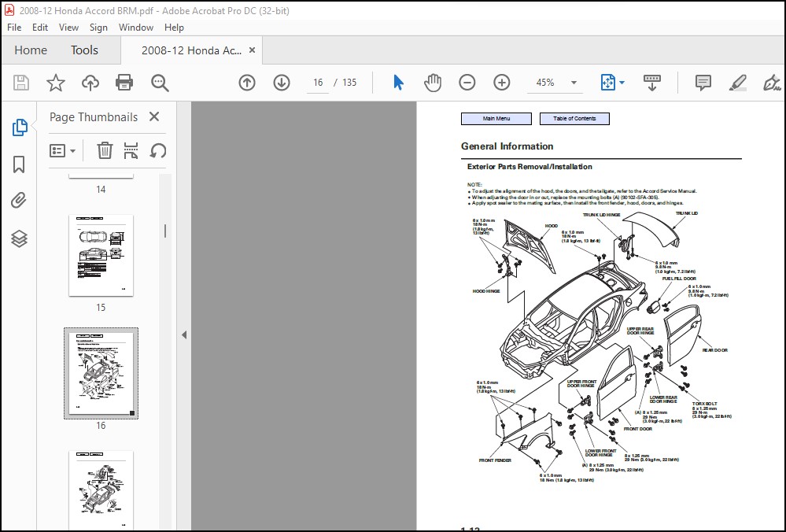This screenshot has height=532, width=786.
Task: Add a comment note icon
Action: click(x=703, y=82)
